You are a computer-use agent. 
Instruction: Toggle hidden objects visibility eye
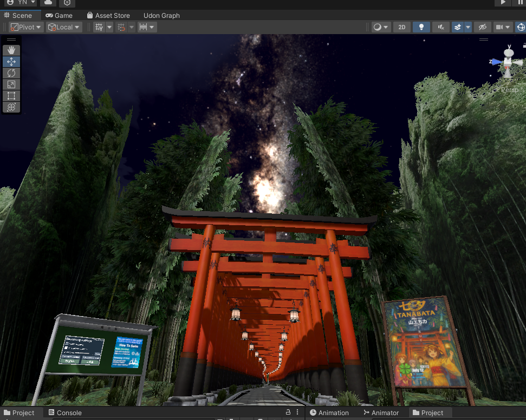click(x=482, y=27)
